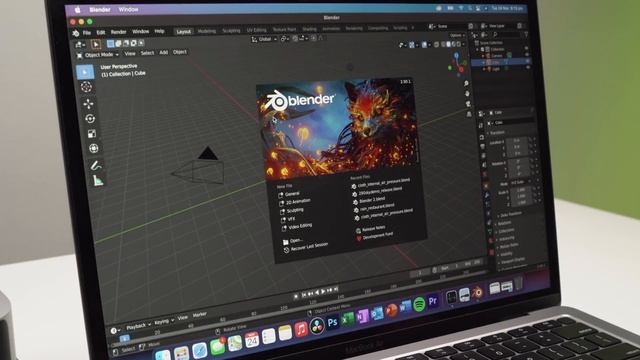Open the Keying dropdown in timeline
640x360 pixels.
[164, 321]
